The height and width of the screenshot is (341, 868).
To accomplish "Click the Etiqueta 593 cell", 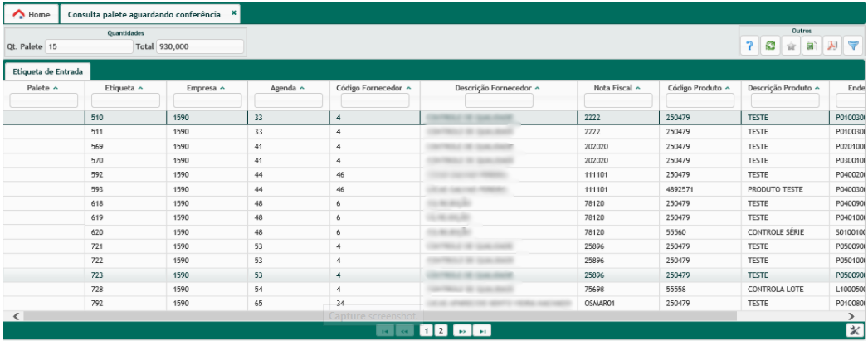I will pyautogui.click(x=125, y=189).
